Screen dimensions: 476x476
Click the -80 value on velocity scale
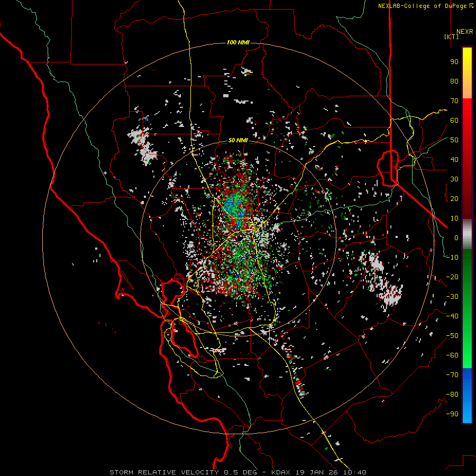[x=452, y=395]
